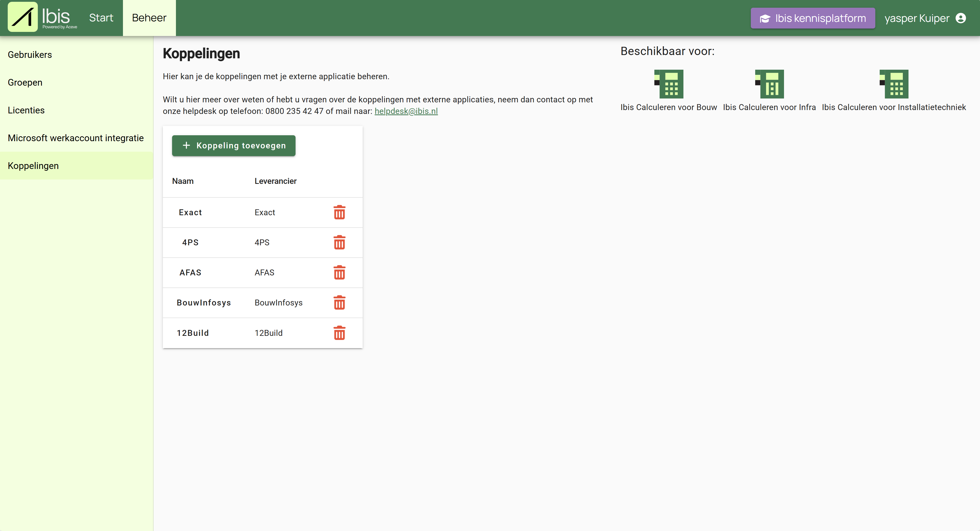Click Koppeling toevoegen button
Image resolution: width=980 pixels, height=531 pixels.
click(233, 145)
